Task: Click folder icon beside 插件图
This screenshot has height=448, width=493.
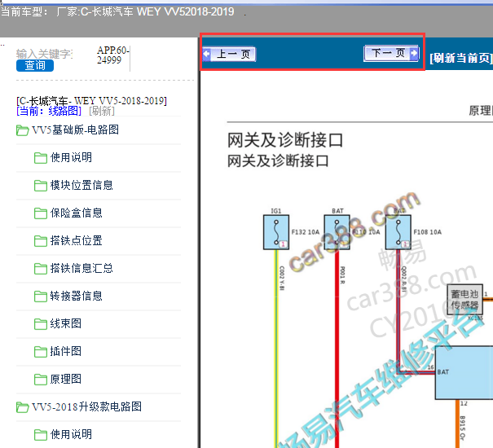Action: 41,352
